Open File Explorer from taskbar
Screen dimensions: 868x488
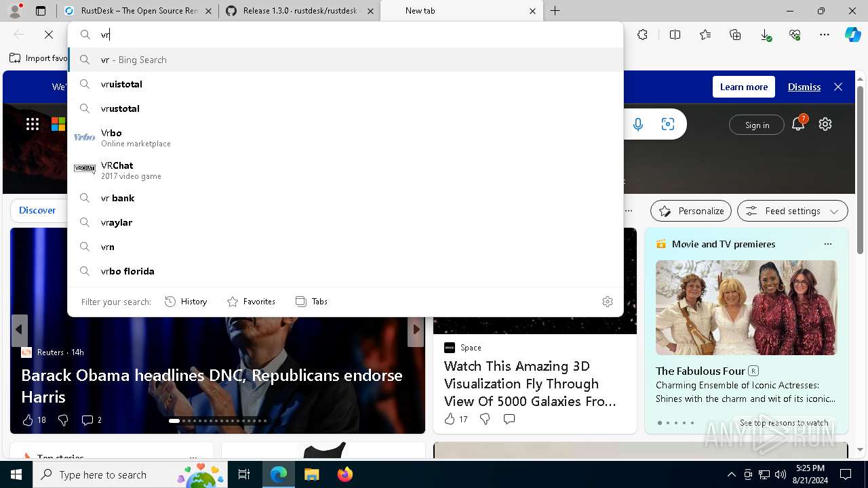(311, 474)
